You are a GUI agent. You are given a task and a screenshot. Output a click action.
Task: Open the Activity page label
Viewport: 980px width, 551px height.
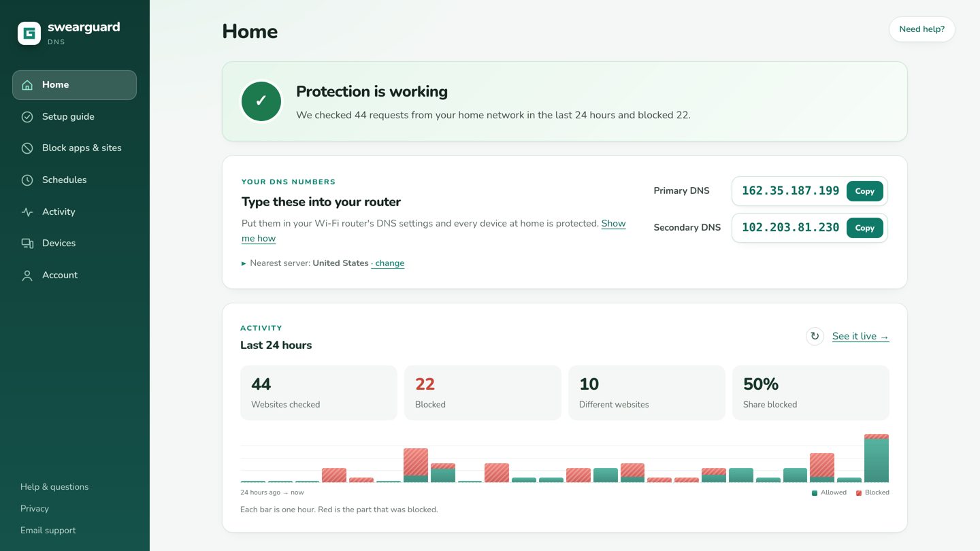coord(59,212)
